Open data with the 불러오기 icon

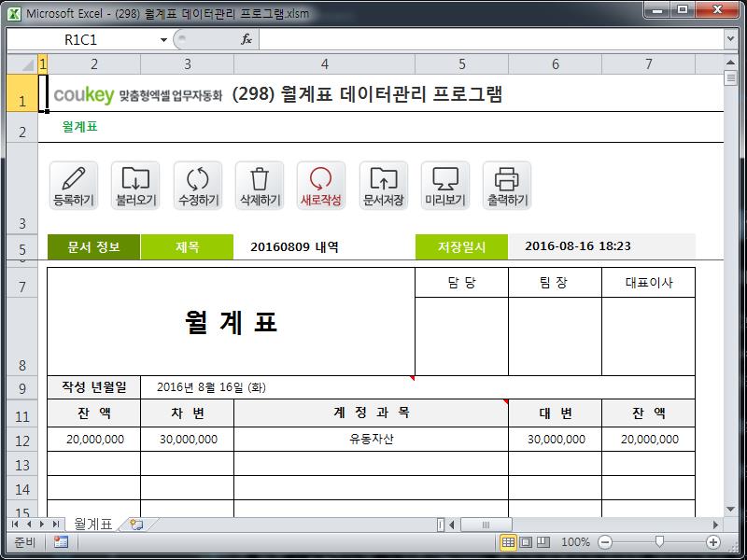tap(135, 185)
